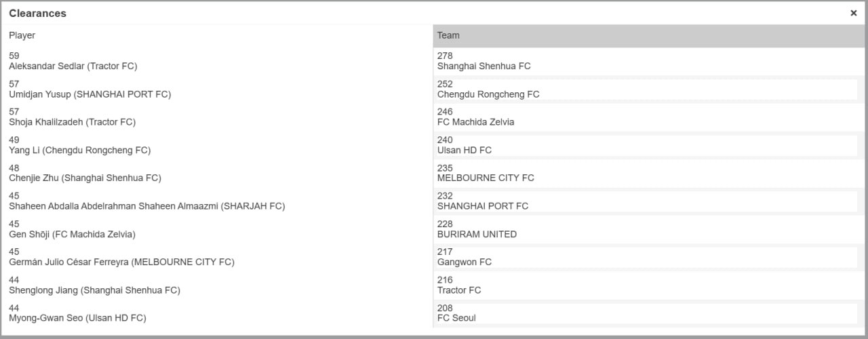Close the Clearances dialog
The height and width of the screenshot is (339, 868).
(x=853, y=13)
